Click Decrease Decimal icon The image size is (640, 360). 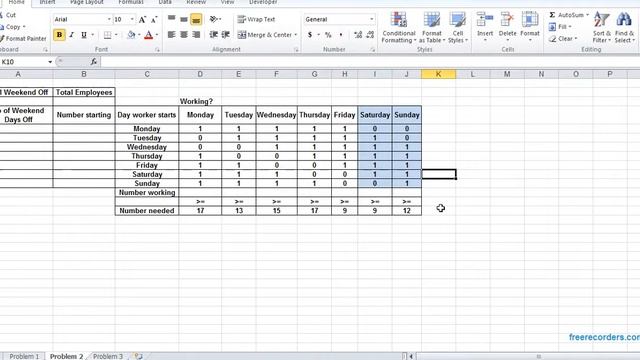tap(370, 35)
